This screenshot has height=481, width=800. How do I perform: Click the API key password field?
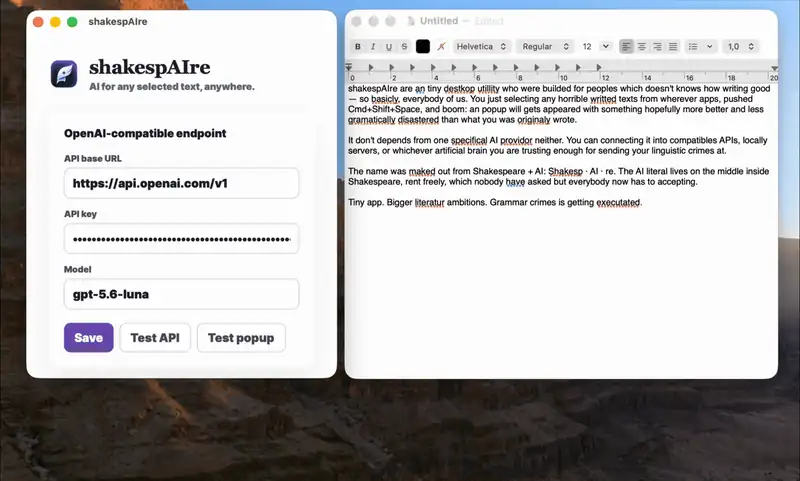[x=181, y=239]
